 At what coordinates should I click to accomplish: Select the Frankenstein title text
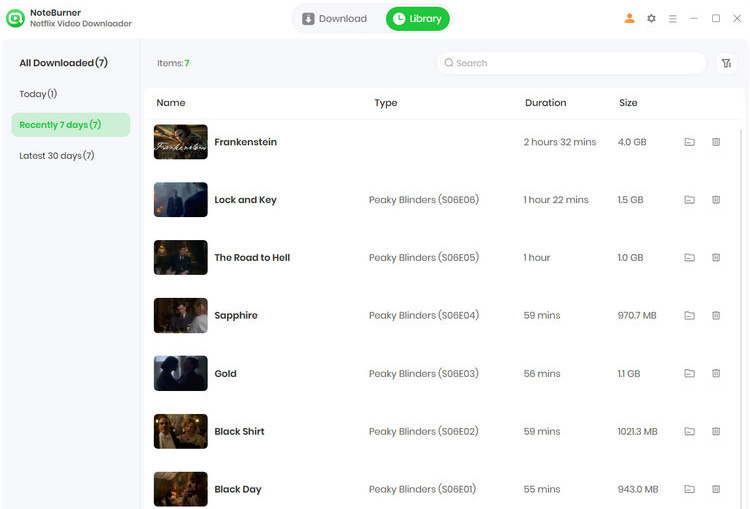(x=245, y=142)
